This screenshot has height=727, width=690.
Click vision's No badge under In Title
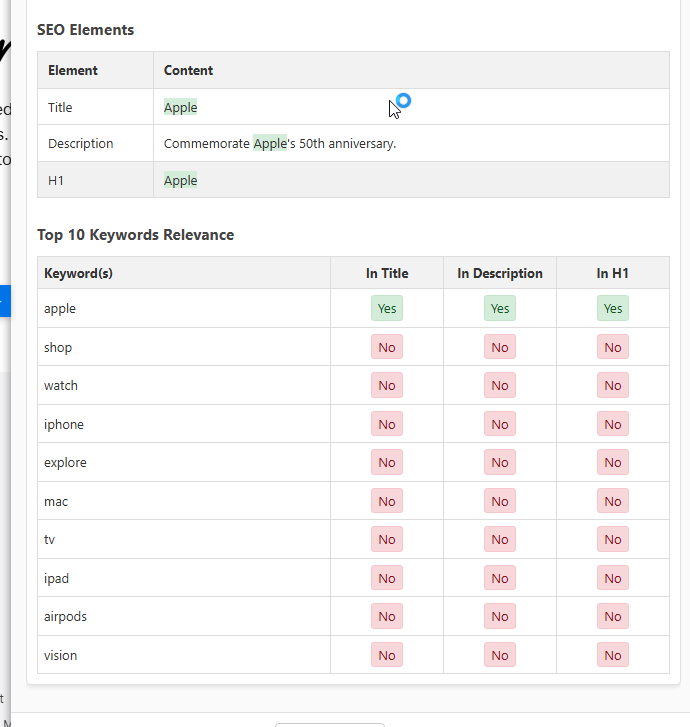tap(387, 655)
